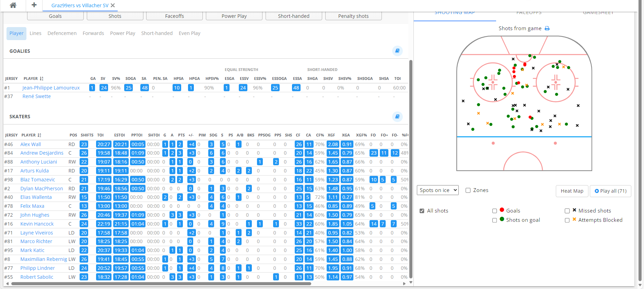Image resolution: width=644 pixels, height=289 pixels.
Task: Enable the Zones checkbox
Action: [x=468, y=190]
